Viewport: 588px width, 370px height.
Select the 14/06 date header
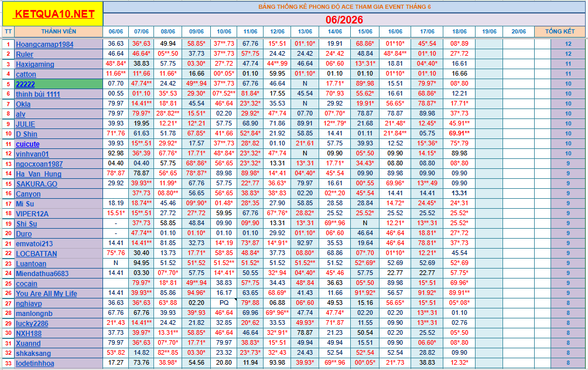point(335,32)
